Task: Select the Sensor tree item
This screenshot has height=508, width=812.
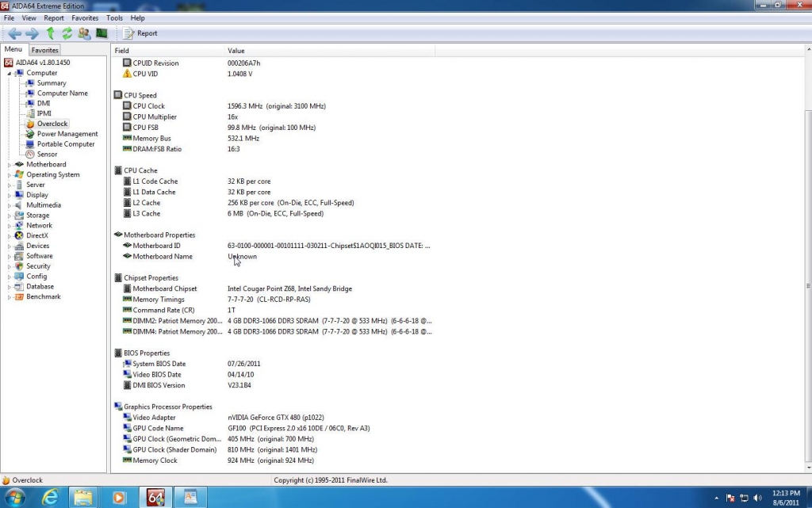Action: (x=47, y=155)
